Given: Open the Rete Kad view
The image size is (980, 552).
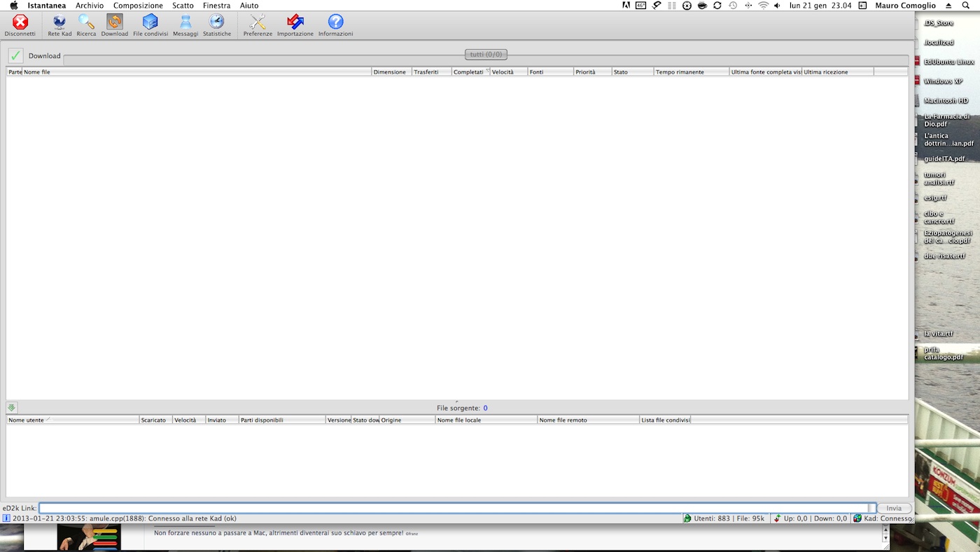Looking at the screenshot, I should tap(59, 25).
